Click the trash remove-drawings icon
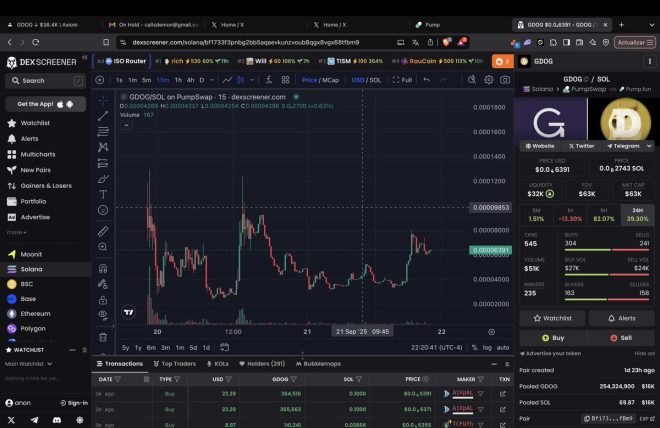Viewport: 660px width, 428px height. pos(103,337)
